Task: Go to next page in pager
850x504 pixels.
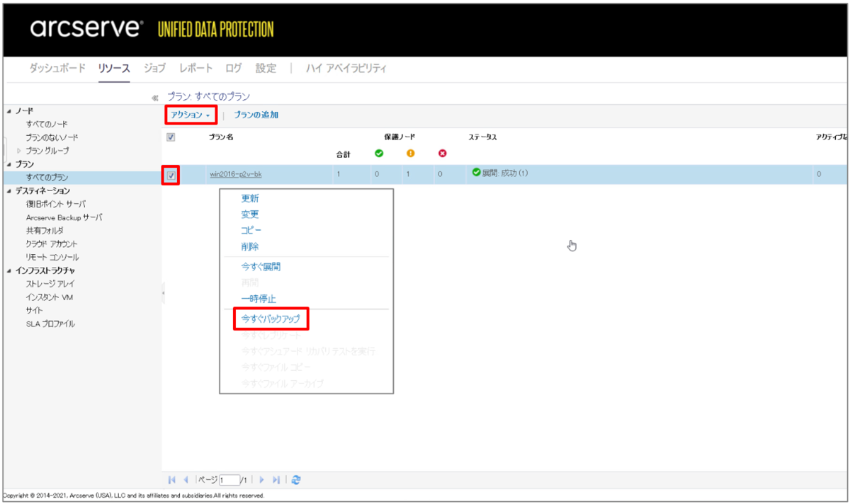Action: pyautogui.click(x=262, y=480)
